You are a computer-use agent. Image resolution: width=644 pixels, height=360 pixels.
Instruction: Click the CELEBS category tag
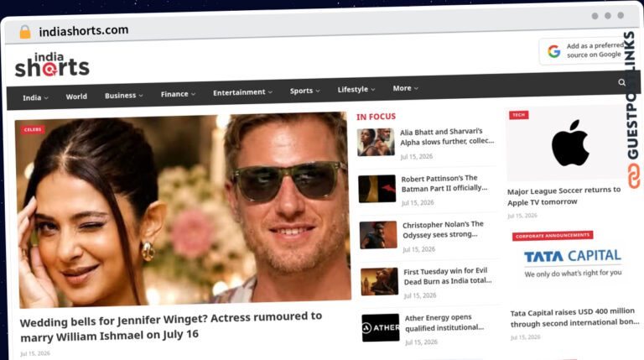33,129
